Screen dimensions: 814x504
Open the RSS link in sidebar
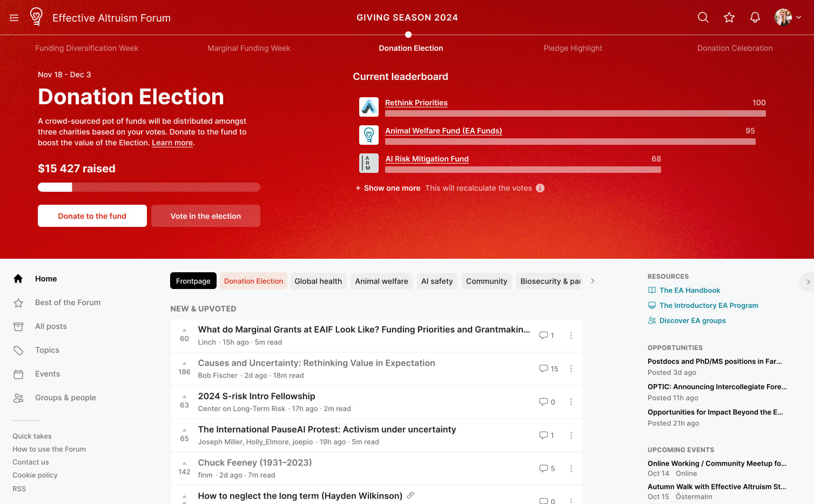[x=19, y=488]
